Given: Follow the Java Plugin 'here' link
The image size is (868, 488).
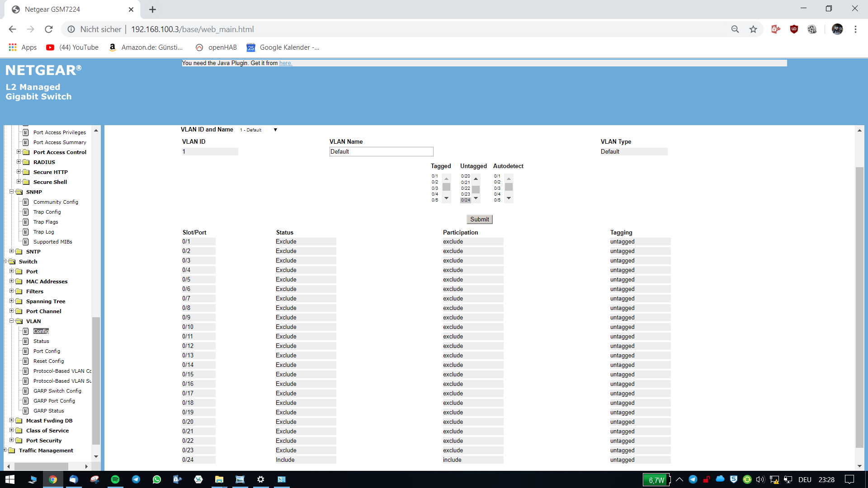Looking at the screenshot, I should tap(285, 63).
